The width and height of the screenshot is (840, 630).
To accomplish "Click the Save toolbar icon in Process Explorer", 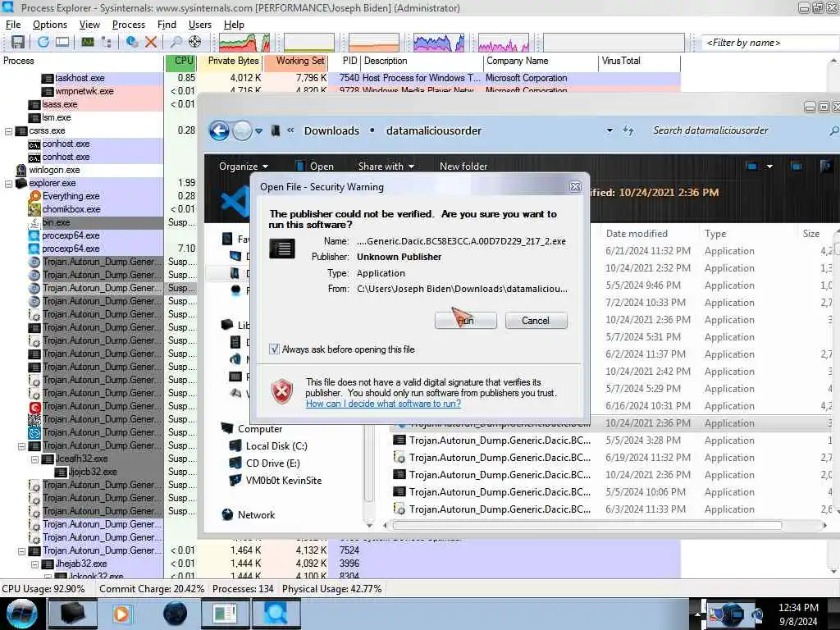I will pyautogui.click(x=18, y=42).
